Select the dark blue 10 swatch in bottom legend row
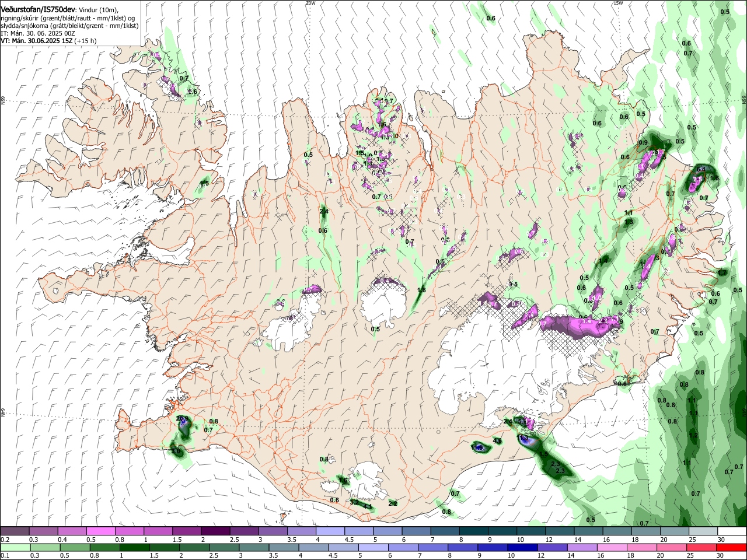Viewport: 747px width, 560px height. (522, 547)
